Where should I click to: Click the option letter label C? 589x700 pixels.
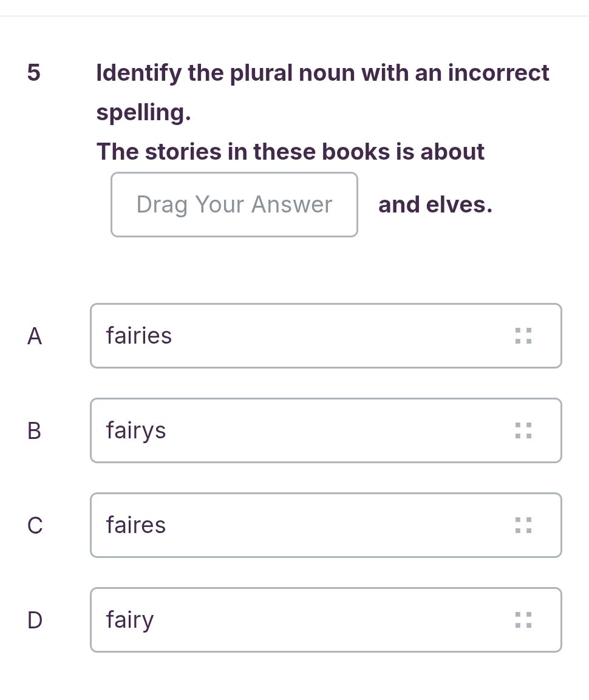click(x=35, y=525)
